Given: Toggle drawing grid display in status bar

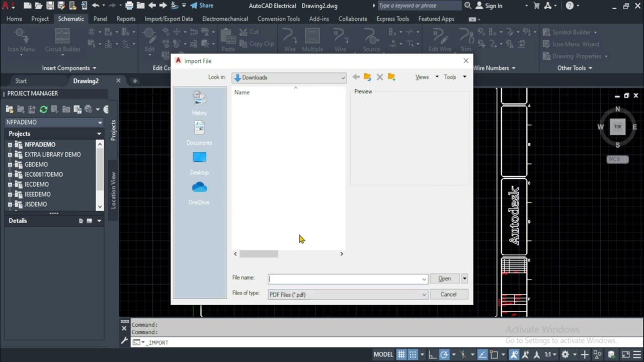Looking at the screenshot, I should click(x=401, y=354).
